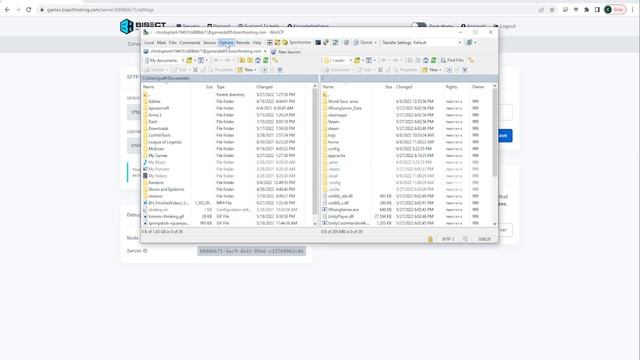Viewport: 640px width, 360px height.
Task: Select the local parent directory row
Action: [228, 95]
